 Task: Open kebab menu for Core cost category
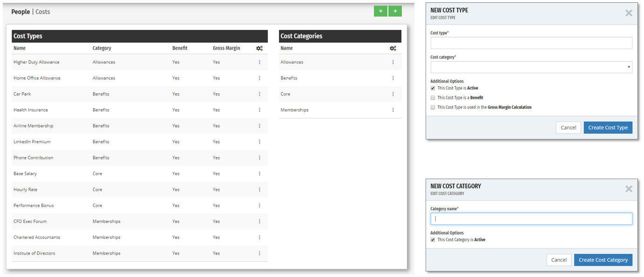click(x=393, y=94)
